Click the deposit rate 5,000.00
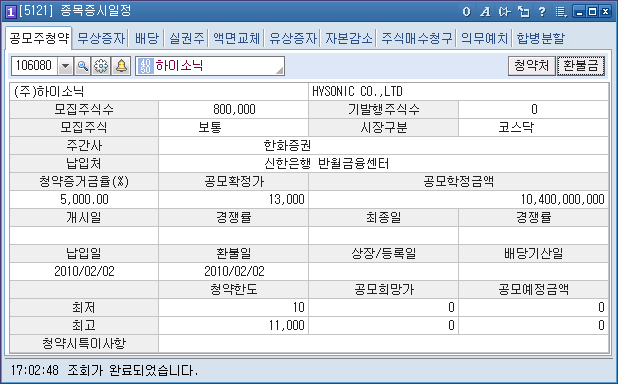This screenshot has height=384, width=618. pos(84,199)
